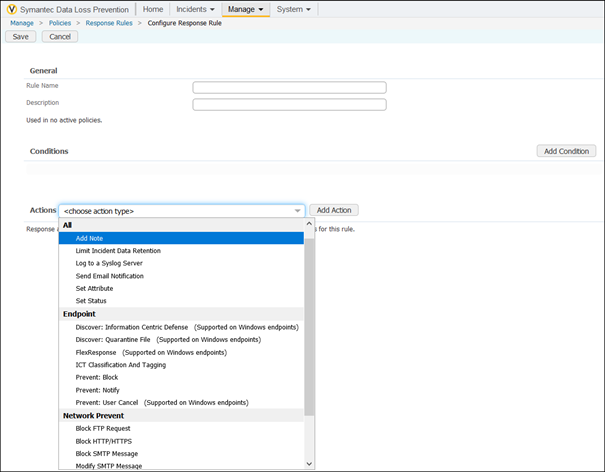Go to Policies breadcrumb link
605x472 pixels.
(x=60, y=23)
